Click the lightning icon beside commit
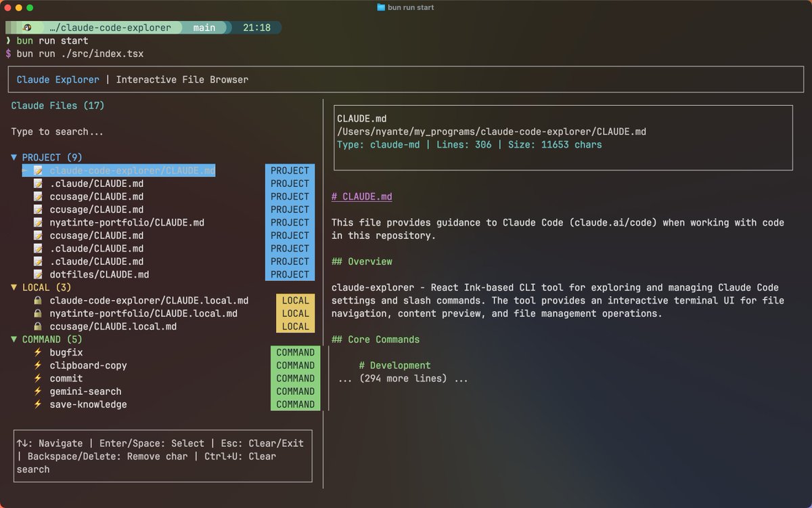 click(x=38, y=379)
